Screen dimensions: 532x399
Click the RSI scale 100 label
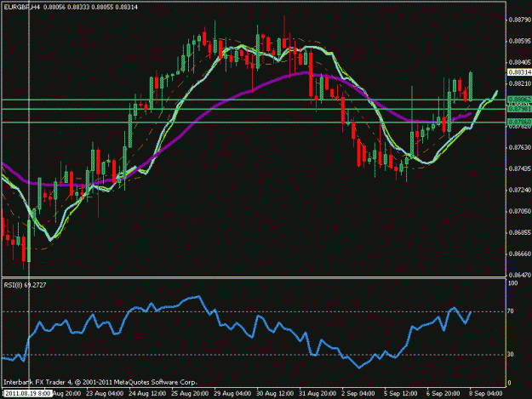tap(513, 283)
